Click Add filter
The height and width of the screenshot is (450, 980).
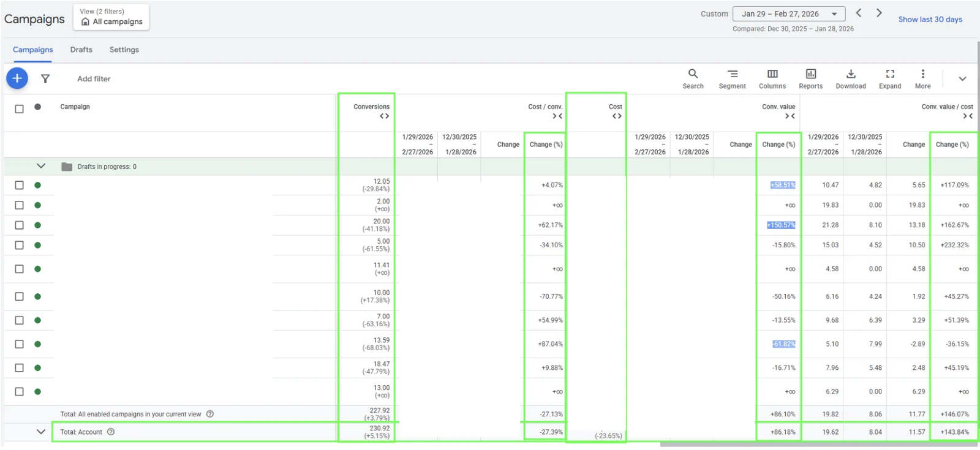(x=94, y=78)
